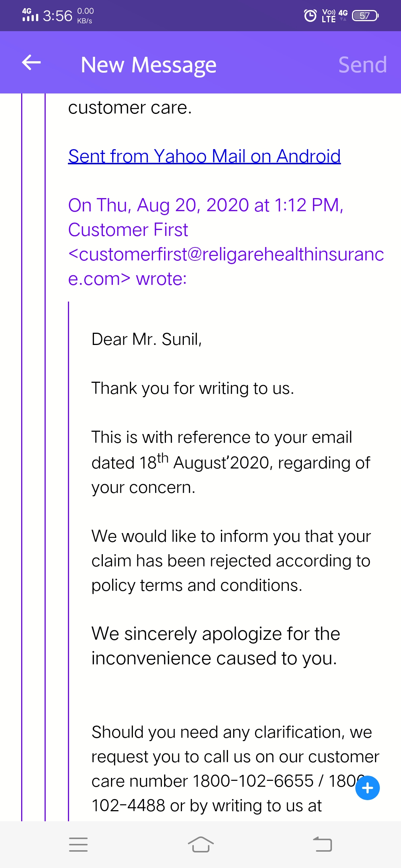Tap the Android home navigation icon
Image resolution: width=401 pixels, height=868 pixels.
tap(200, 844)
